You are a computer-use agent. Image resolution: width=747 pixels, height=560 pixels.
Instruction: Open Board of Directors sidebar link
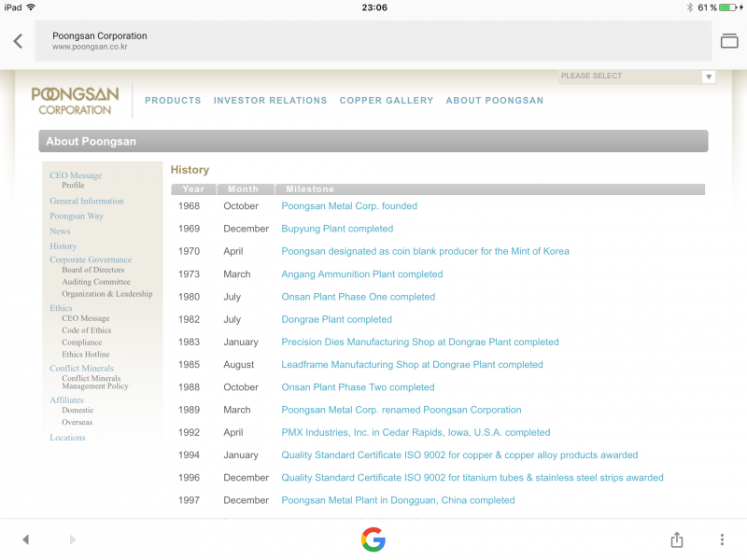point(92,270)
